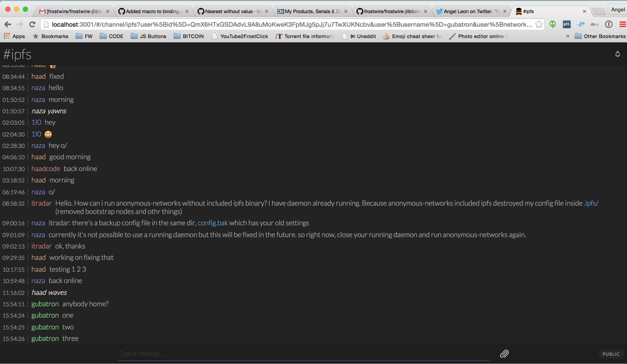This screenshot has height=364, width=627.
Task: Click 'haad waves' action message
Action: point(49,292)
